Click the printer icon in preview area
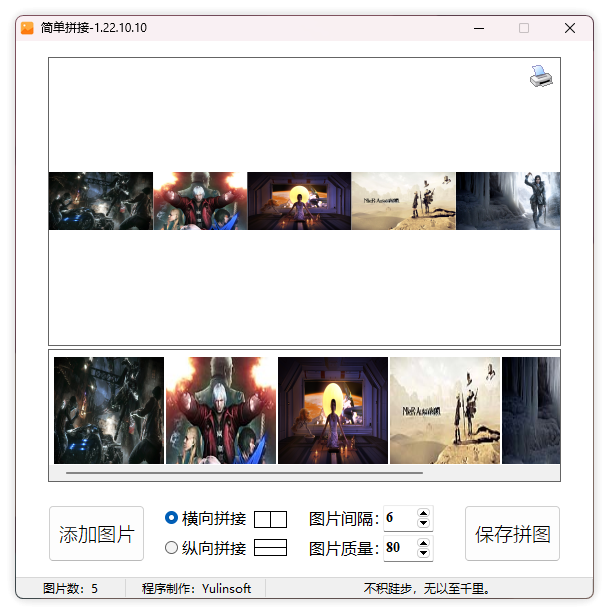 [x=541, y=76]
